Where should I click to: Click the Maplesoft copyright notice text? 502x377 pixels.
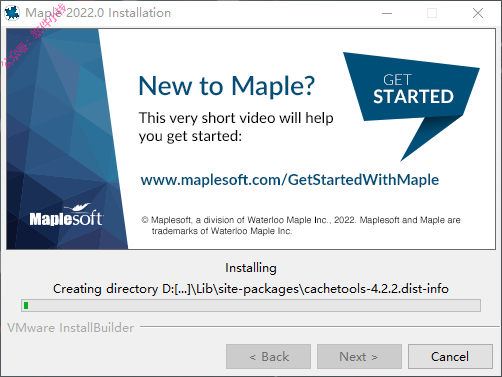point(301,225)
